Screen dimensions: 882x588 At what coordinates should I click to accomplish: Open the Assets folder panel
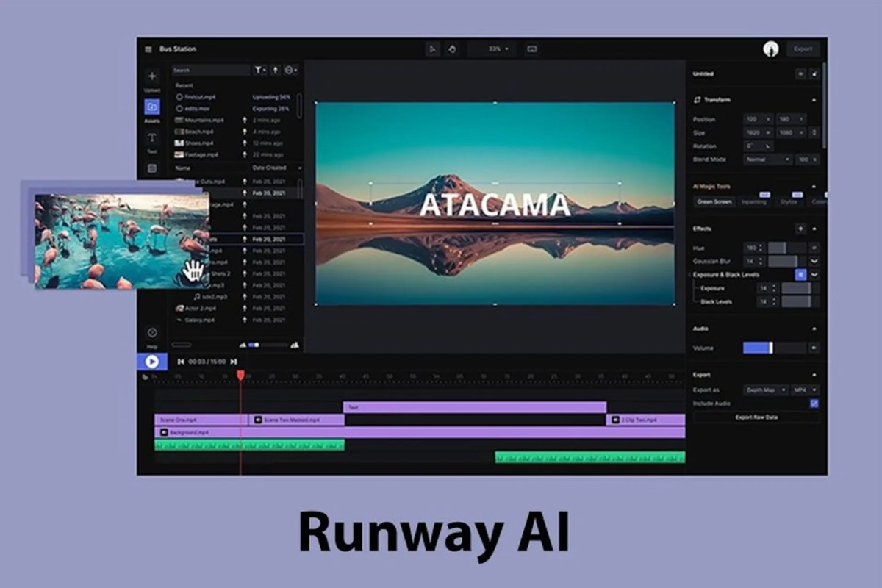point(152,107)
